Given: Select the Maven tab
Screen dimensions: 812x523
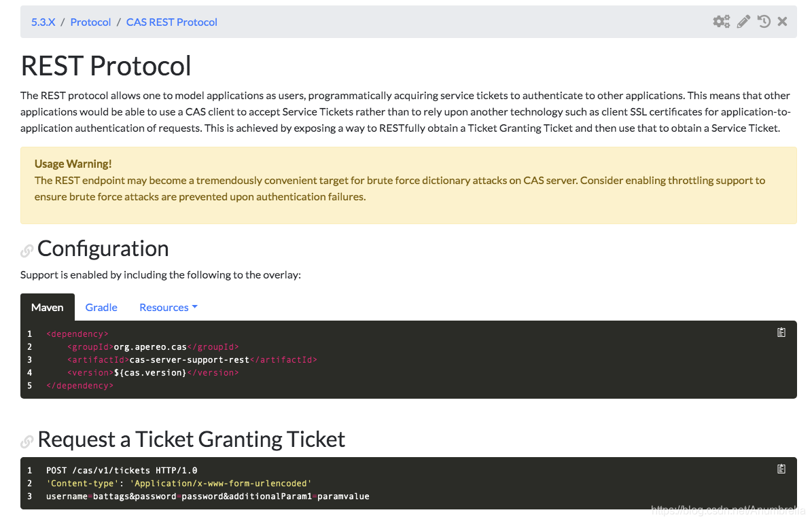Looking at the screenshot, I should pyautogui.click(x=47, y=308).
